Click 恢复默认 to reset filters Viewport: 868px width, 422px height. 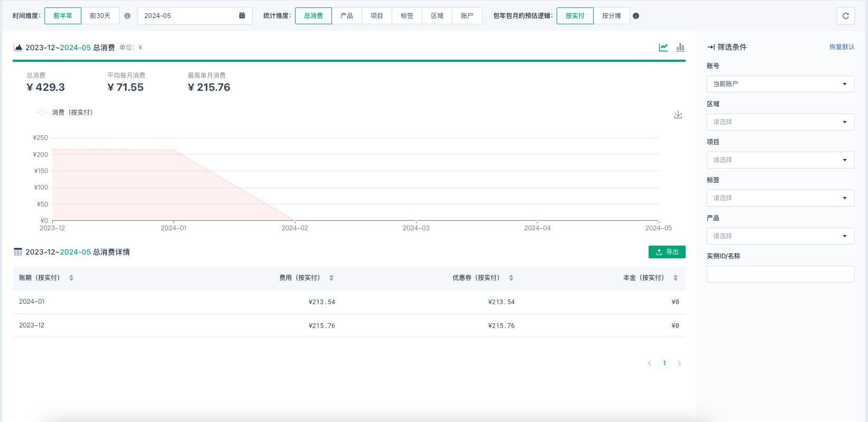point(842,47)
